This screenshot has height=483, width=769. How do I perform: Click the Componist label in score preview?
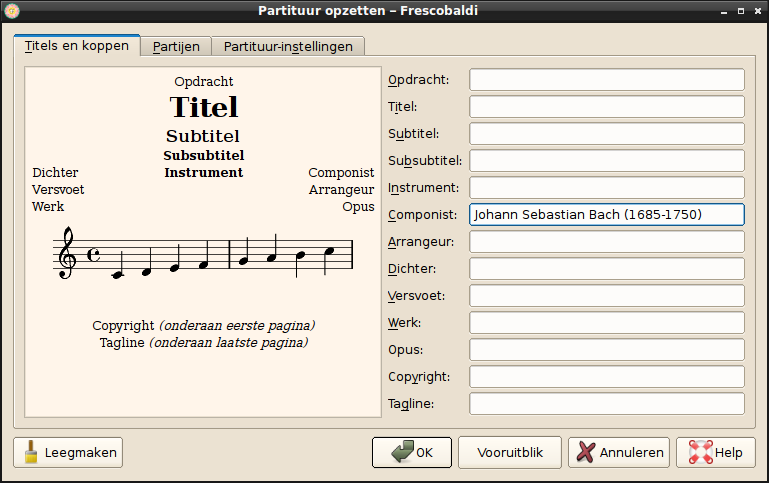click(341, 173)
